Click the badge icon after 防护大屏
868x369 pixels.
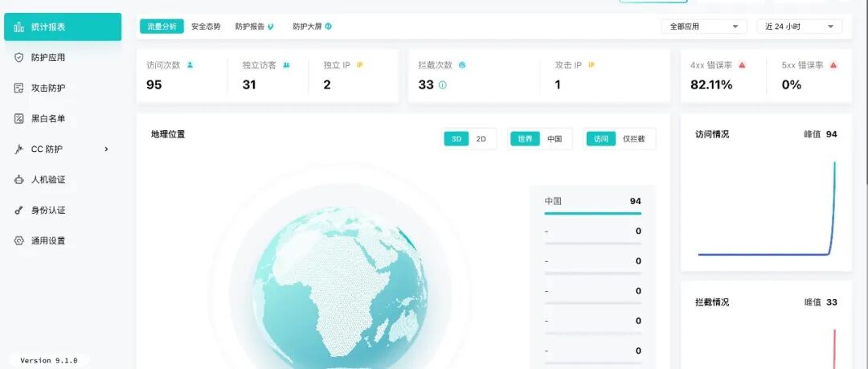point(328,26)
